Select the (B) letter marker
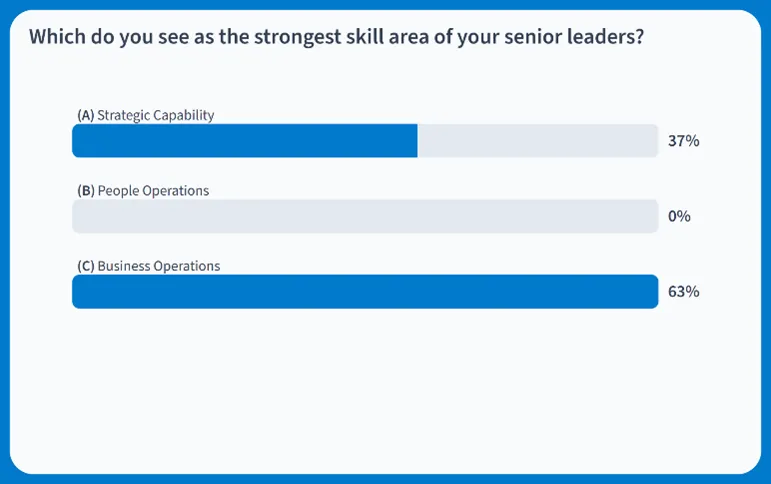The width and height of the screenshot is (771, 484). click(85, 190)
